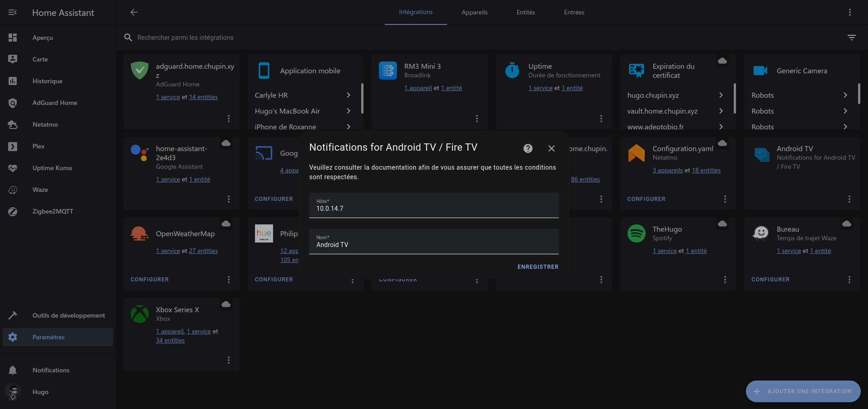Viewport: 868px width, 409px height.
Task: Open Spotify TheHugo options menu
Action: tap(725, 280)
